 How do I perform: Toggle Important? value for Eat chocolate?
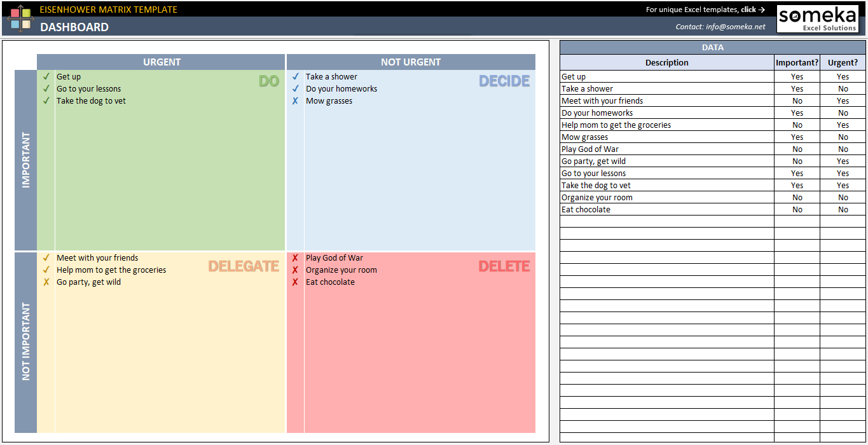pyautogui.click(x=797, y=209)
